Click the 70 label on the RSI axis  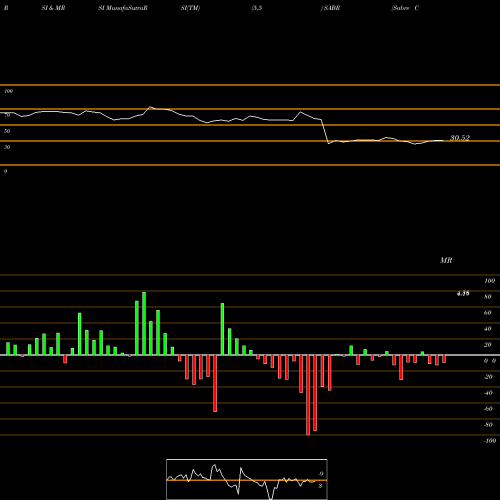tap(7, 115)
